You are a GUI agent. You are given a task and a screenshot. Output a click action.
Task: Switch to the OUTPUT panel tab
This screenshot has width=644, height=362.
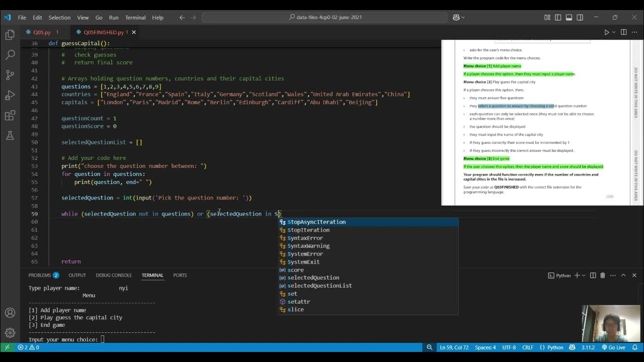coord(77,275)
